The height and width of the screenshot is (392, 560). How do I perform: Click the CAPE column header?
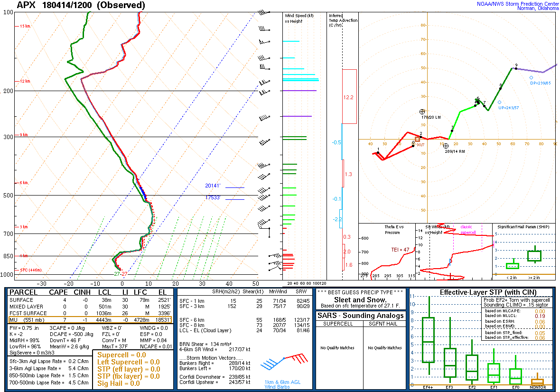click(58, 292)
